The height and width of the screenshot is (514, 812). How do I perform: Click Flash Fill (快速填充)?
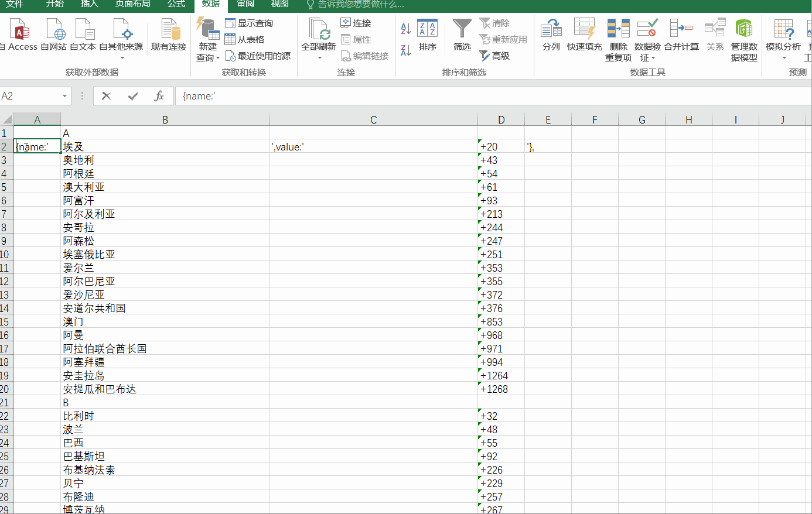pyautogui.click(x=584, y=35)
